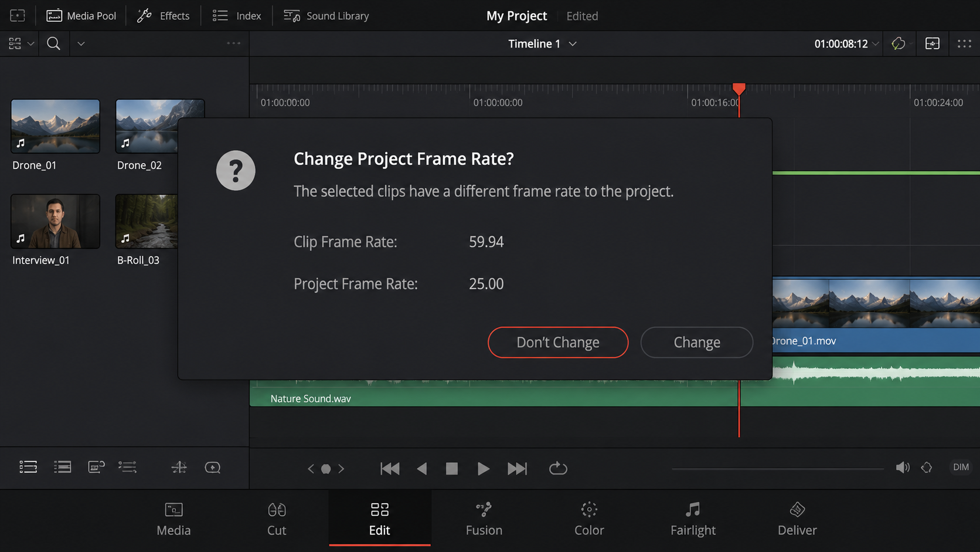The height and width of the screenshot is (552, 980).
Task: Toggle loop playback
Action: [558, 468]
